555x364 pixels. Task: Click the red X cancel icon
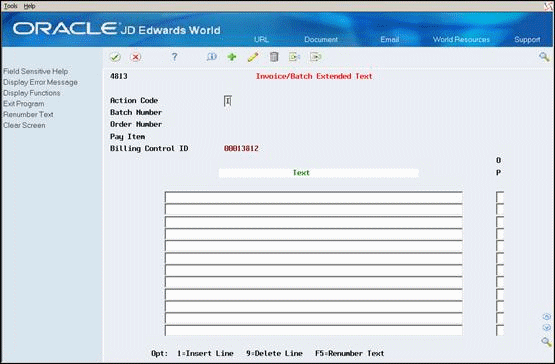[x=136, y=57]
